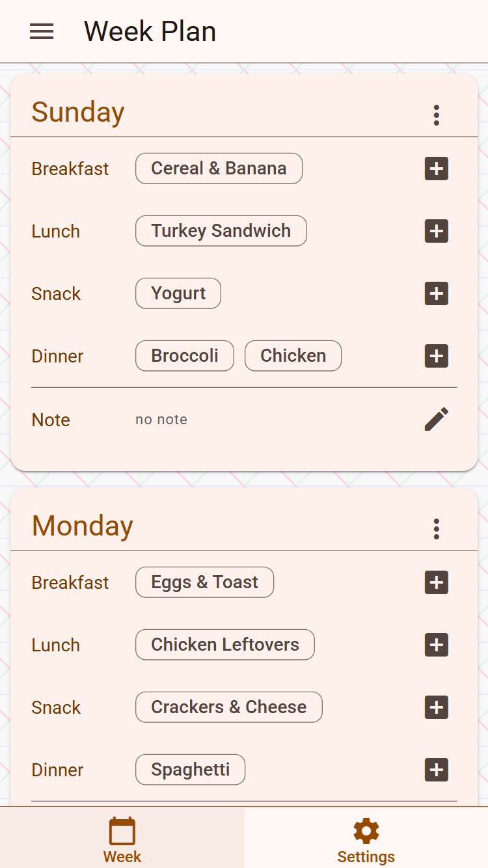Add a meal to Monday Dinner
The width and height of the screenshot is (488, 868).
[x=436, y=770]
